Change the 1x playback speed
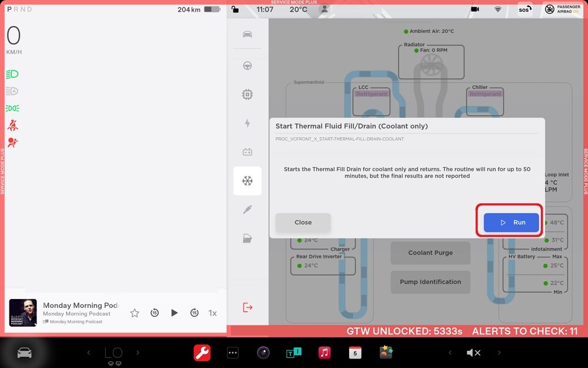 point(213,313)
